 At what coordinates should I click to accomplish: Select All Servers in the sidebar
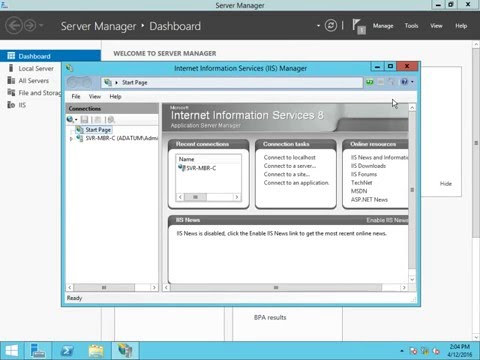(34, 81)
